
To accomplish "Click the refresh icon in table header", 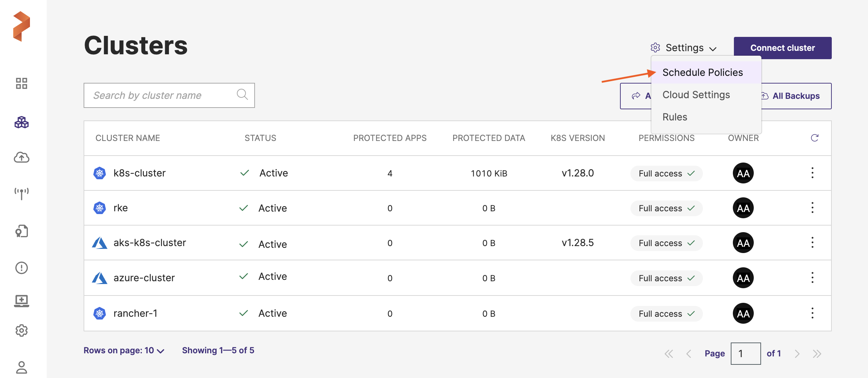I will [x=814, y=138].
